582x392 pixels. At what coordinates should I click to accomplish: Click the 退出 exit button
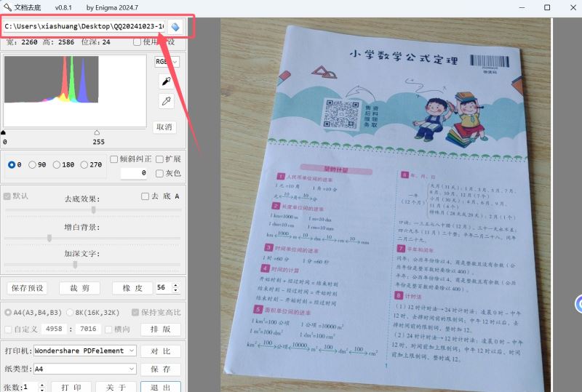tap(161, 387)
